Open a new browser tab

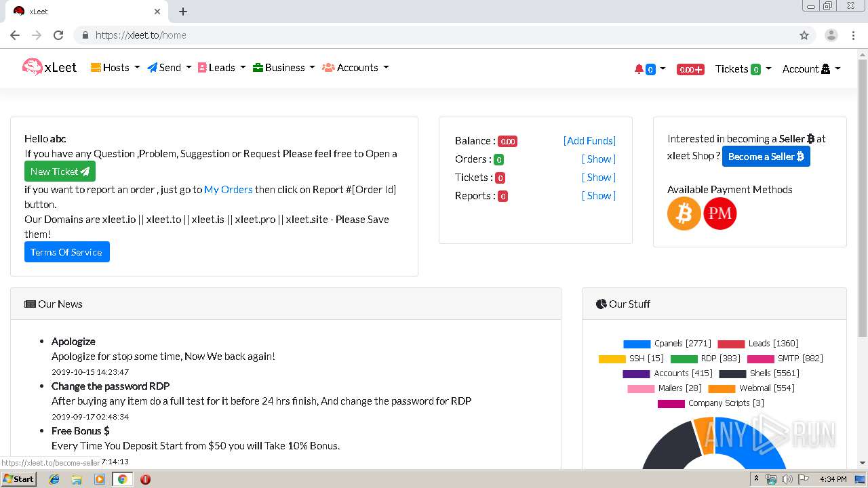pos(183,12)
